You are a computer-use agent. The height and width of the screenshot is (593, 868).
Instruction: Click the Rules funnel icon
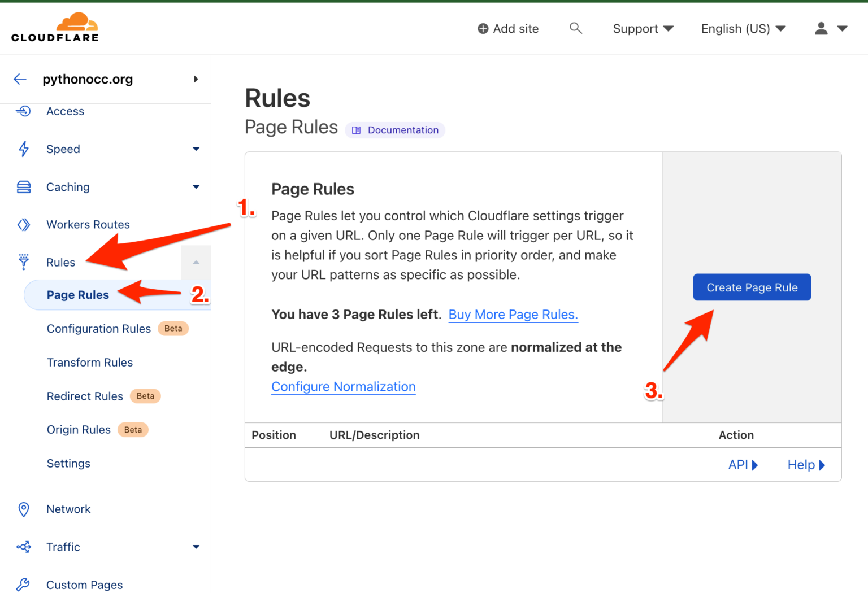pos(24,262)
